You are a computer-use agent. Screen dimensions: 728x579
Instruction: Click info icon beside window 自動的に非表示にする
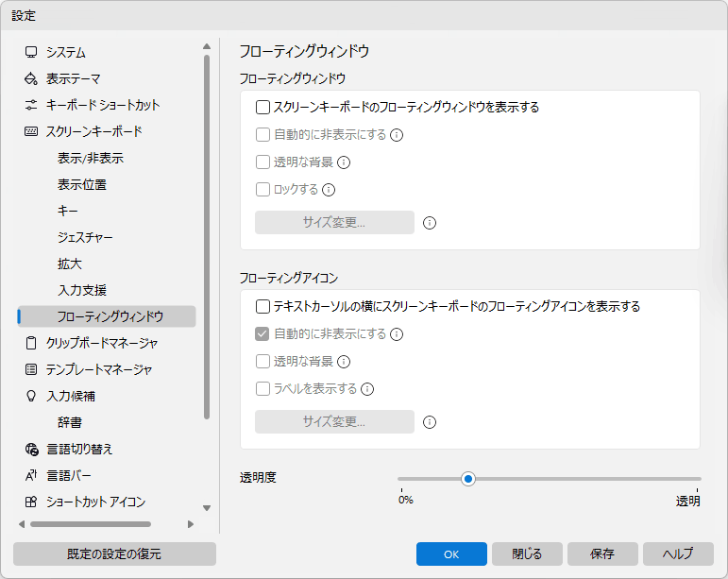point(397,135)
